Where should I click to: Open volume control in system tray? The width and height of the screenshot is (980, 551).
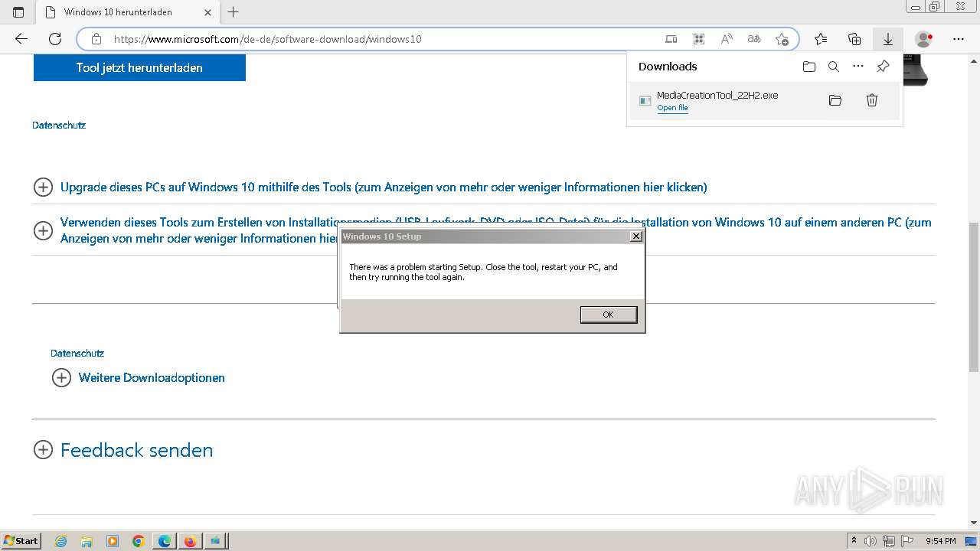pyautogui.click(x=871, y=541)
